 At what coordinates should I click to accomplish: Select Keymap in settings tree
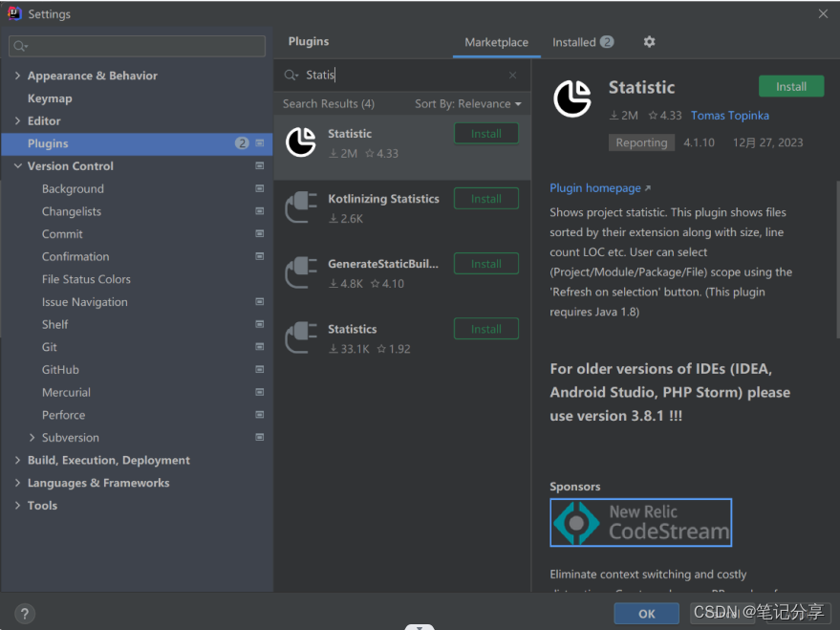point(50,98)
